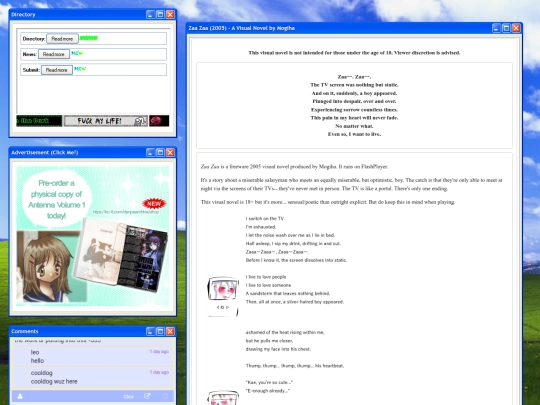This screenshot has height=405, width=540.
Task: Click the red NEW starburst on the advertisement
Action: click(154, 204)
